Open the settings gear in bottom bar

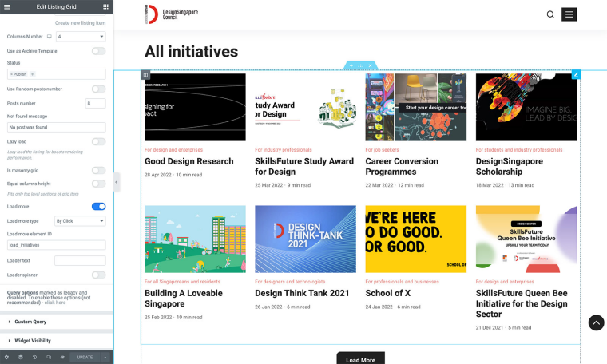pos(6,357)
